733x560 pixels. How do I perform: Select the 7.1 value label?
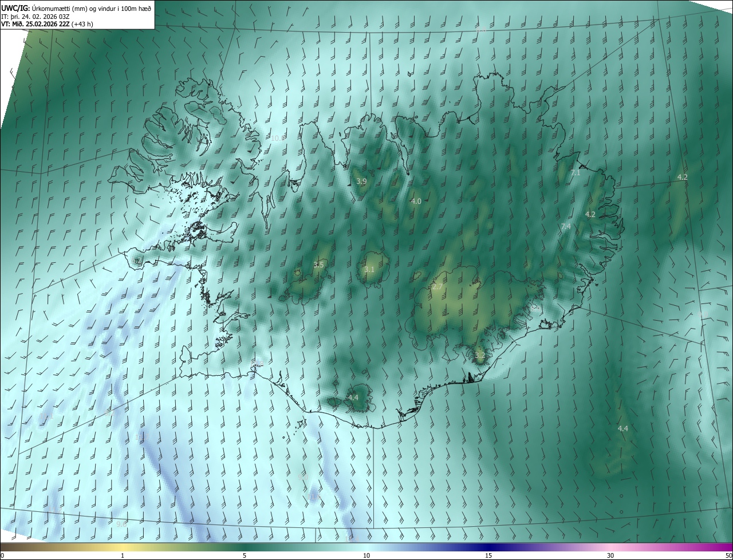pos(576,172)
